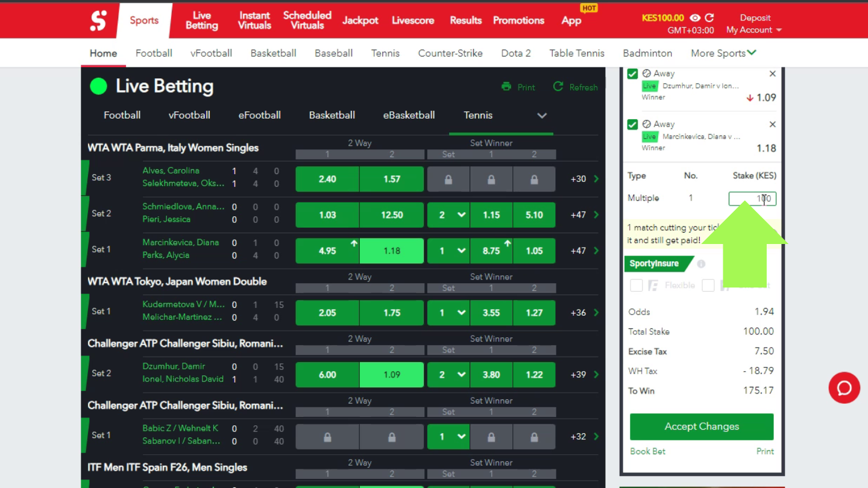
Task: Switch to the Basketball live tab
Action: coord(332,115)
